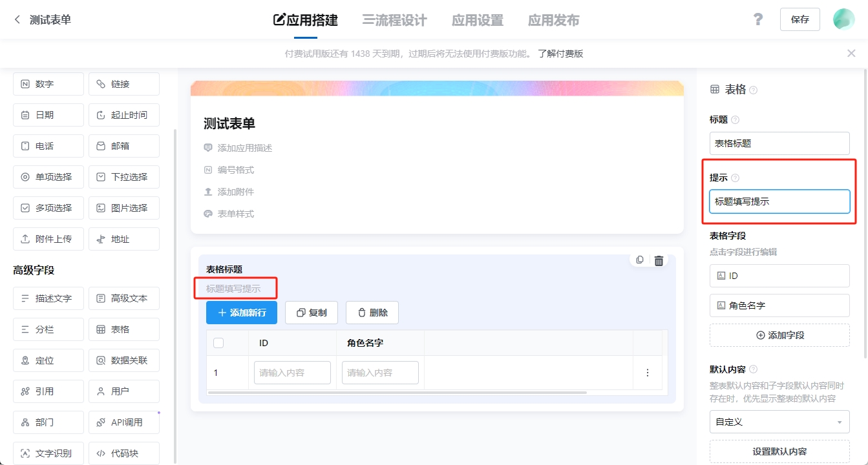This screenshot has width=868, height=465.
Task: Click the user avatar icon
Action: (843, 19)
